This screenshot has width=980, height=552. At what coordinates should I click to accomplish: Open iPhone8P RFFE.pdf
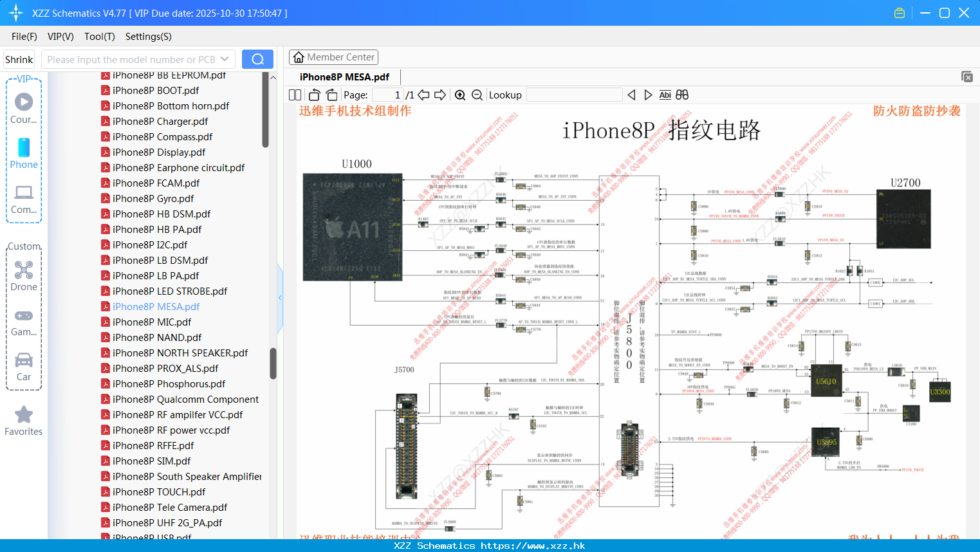click(x=153, y=446)
